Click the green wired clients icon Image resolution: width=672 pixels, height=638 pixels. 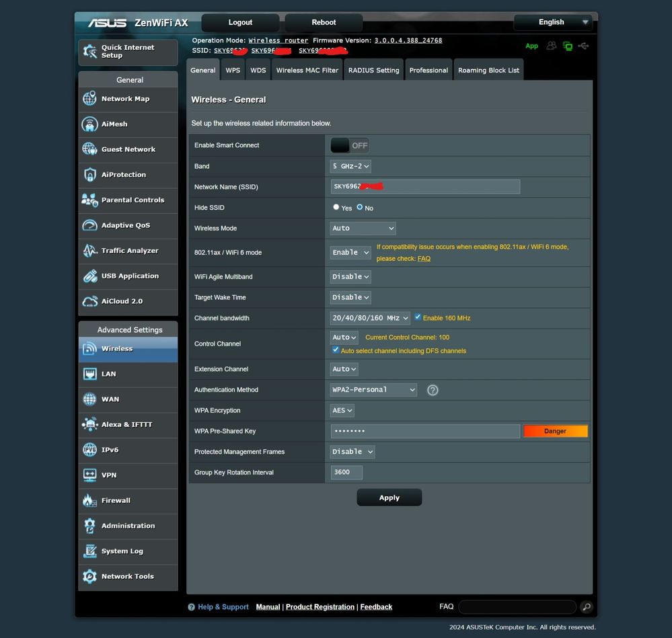pos(567,46)
